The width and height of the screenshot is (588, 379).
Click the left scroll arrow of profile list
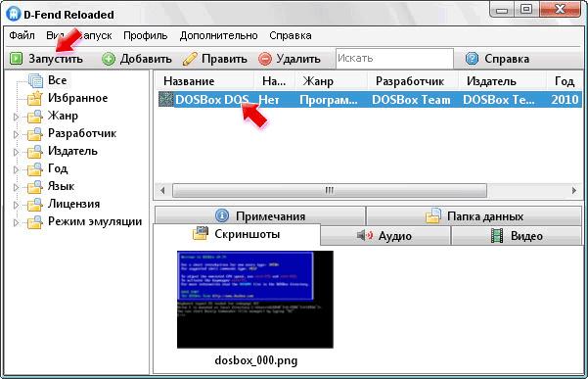coord(162,190)
